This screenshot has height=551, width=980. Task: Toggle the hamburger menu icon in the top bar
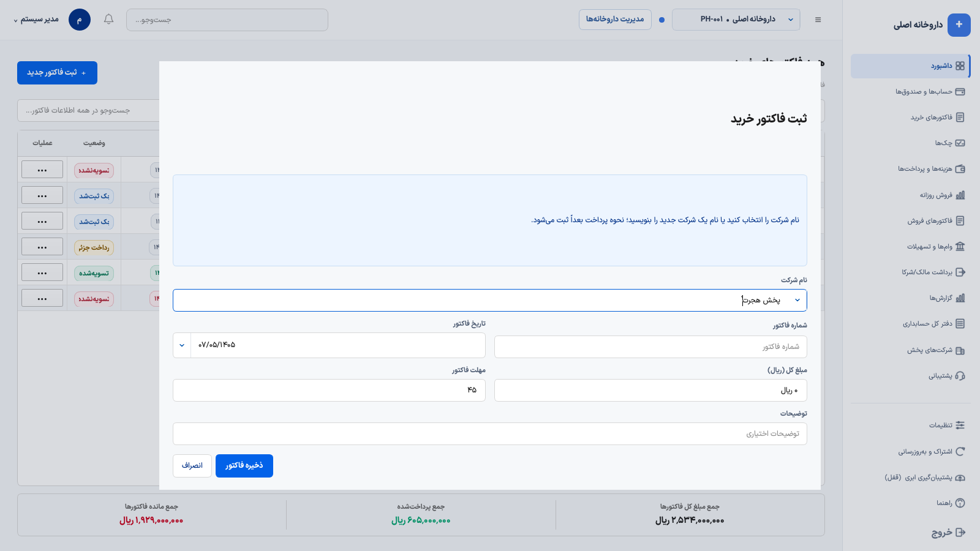coord(818,20)
